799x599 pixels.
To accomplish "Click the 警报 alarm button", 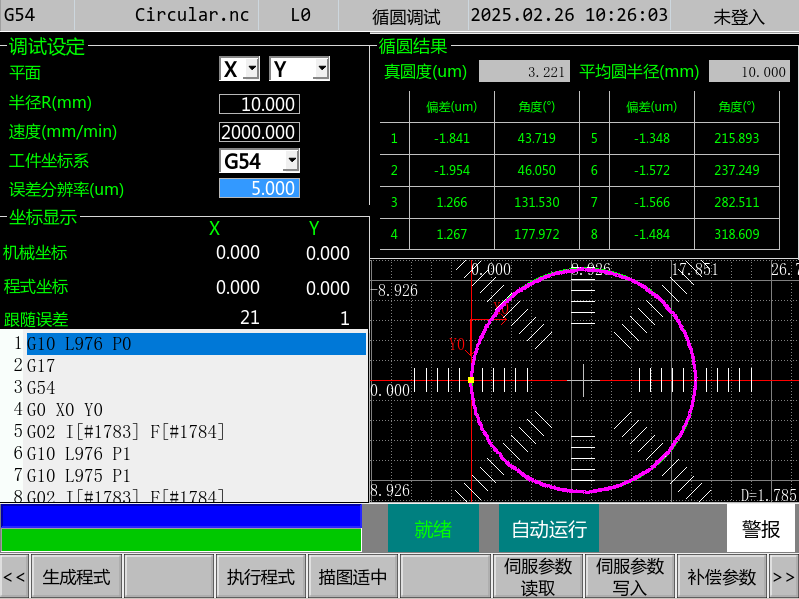I will [761, 529].
